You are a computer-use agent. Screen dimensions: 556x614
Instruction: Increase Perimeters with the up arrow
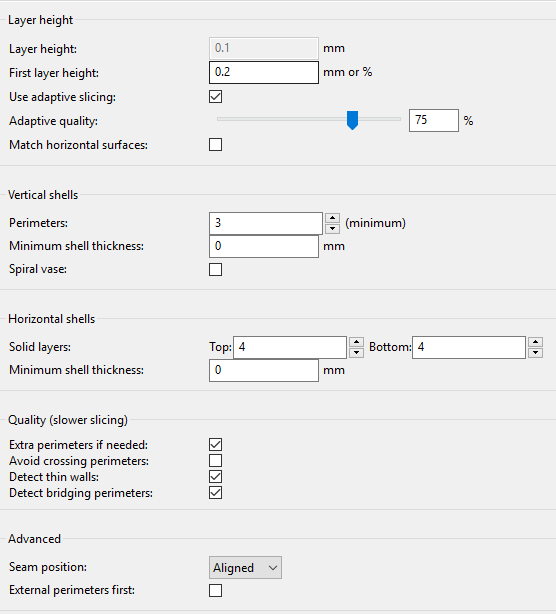332,218
